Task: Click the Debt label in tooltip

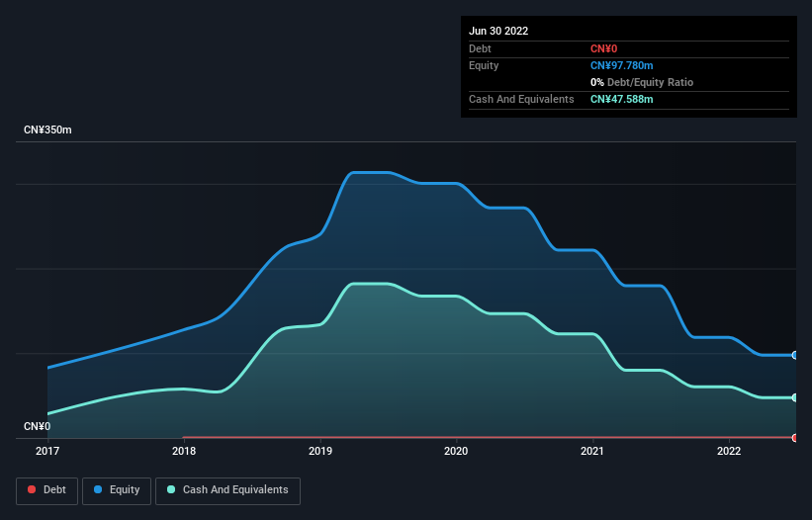Action: [x=480, y=48]
